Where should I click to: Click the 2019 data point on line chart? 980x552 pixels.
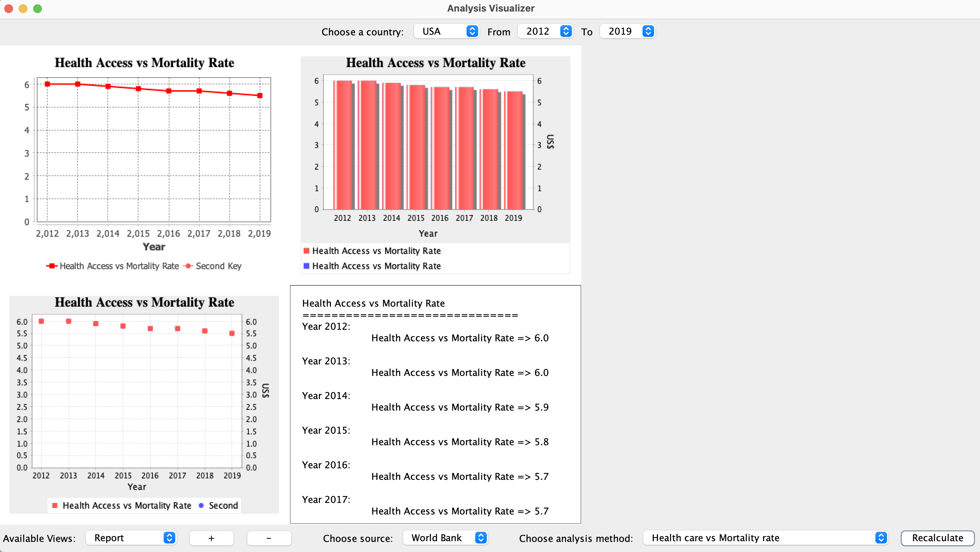[x=260, y=96]
